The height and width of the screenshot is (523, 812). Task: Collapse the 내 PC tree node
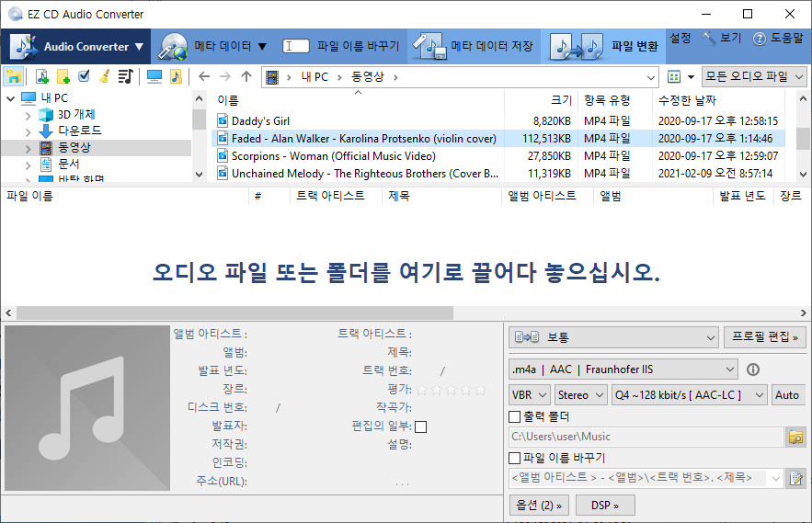[10, 97]
